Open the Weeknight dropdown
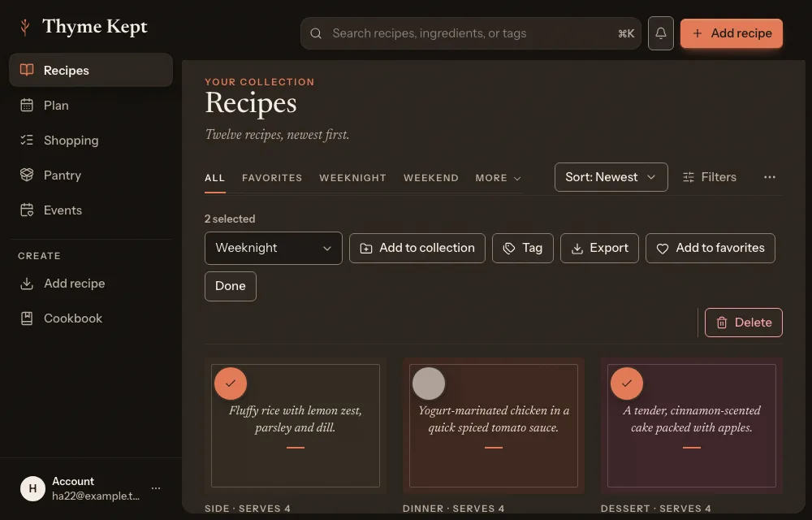 [274, 248]
